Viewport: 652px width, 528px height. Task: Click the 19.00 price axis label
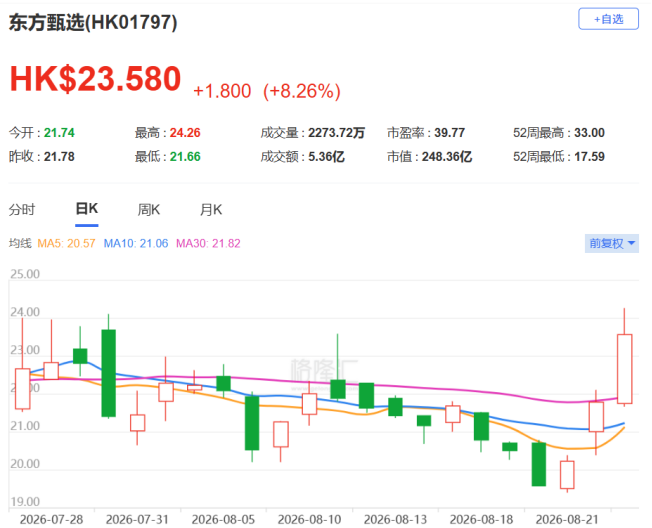(25, 501)
